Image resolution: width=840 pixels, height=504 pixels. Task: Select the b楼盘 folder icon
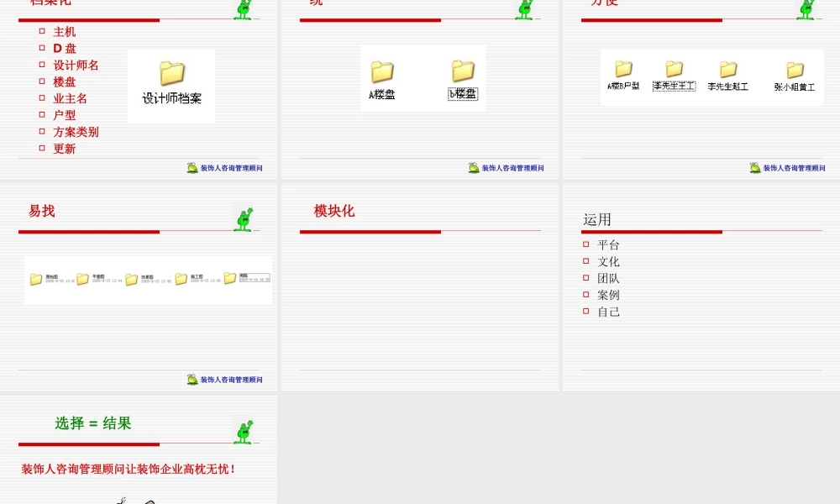tap(463, 71)
